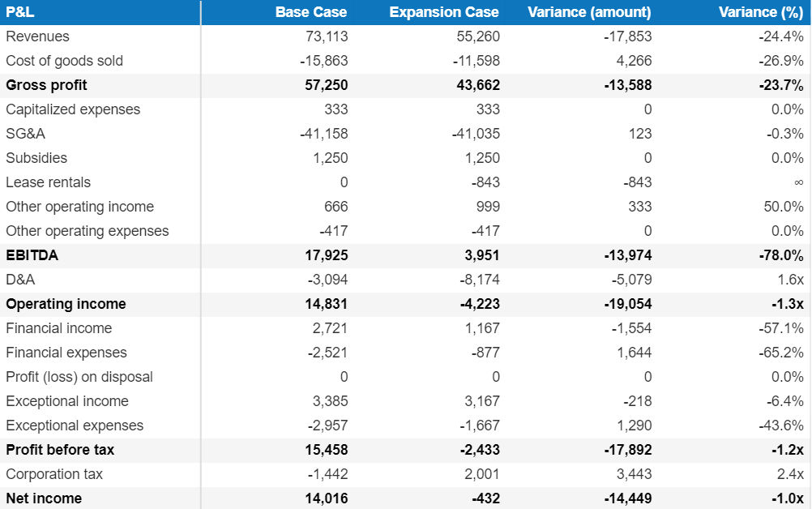The height and width of the screenshot is (509, 812).
Task: Click the P&L column header
Action: 20,12
